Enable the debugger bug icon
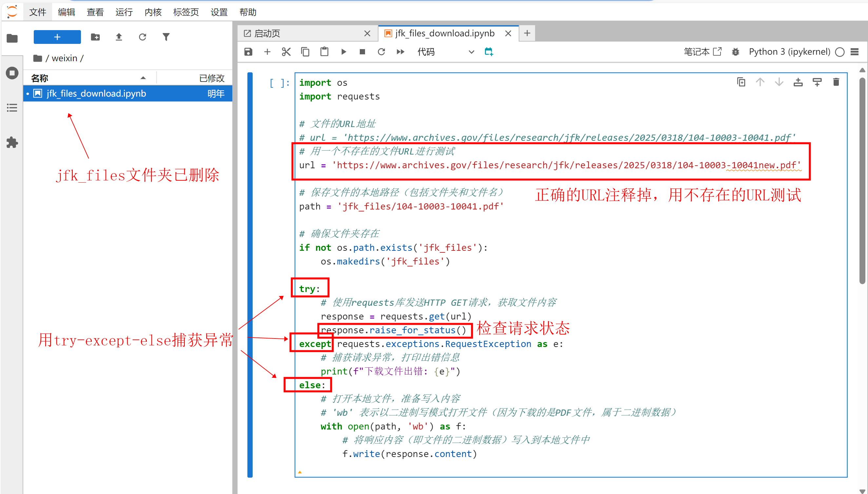The image size is (868, 494). [735, 52]
